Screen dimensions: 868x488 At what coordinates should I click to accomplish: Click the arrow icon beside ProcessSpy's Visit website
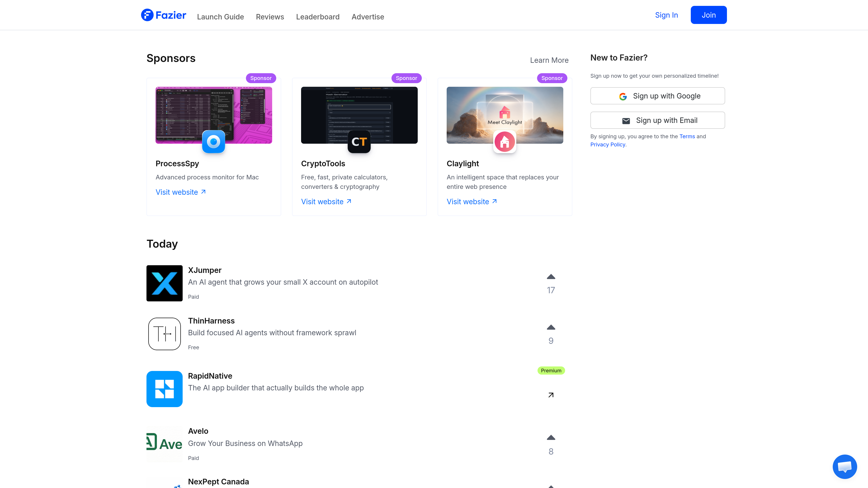tap(203, 192)
